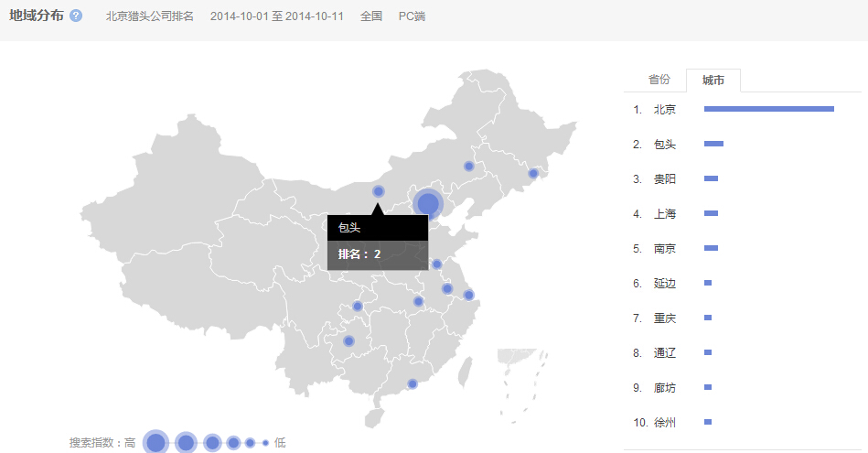Image resolution: width=868 pixels, height=453 pixels.
Task: Click the 包头 bubble above the tooltip arrow
Action: (x=379, y=191)
